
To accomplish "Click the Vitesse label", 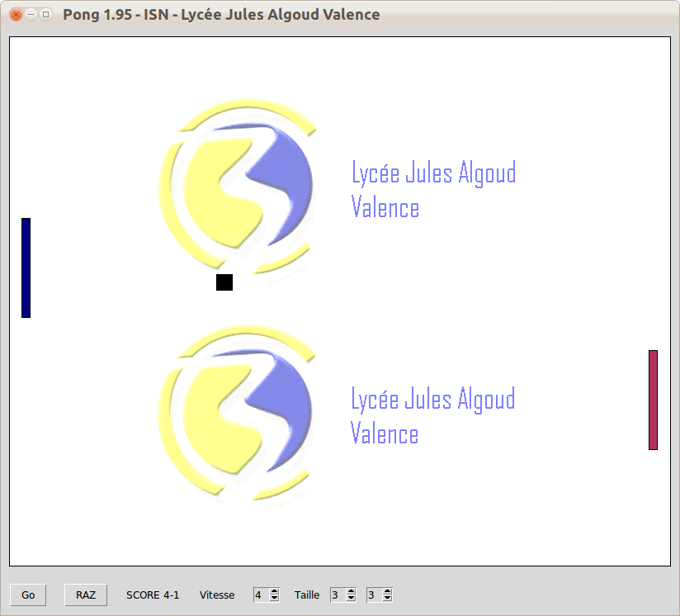I will coord(217,595).
